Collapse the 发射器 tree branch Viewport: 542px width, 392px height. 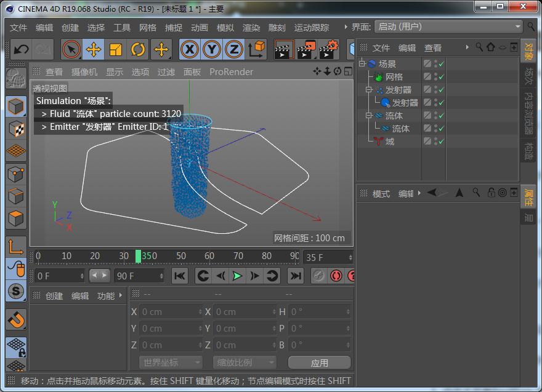pyautogui.click(x=368, y=89)
